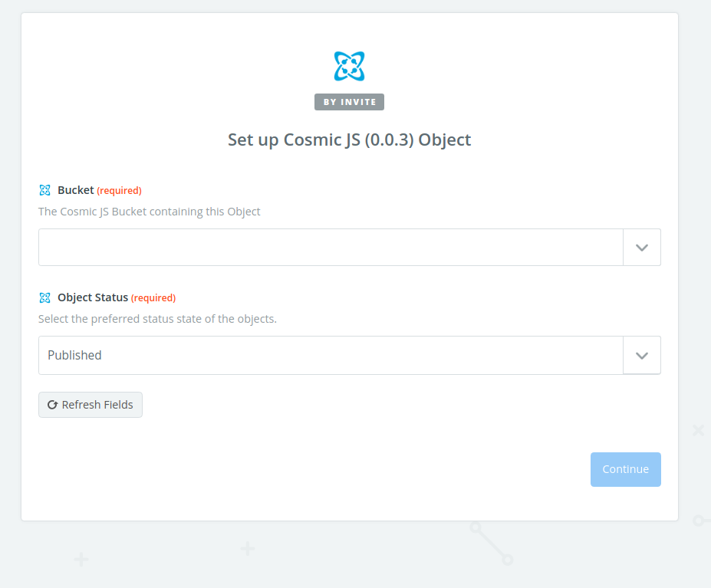The image size is (711, 588).
Task: Click the Cosmic JS icon beside Object Status
Action: coord(45,297)
